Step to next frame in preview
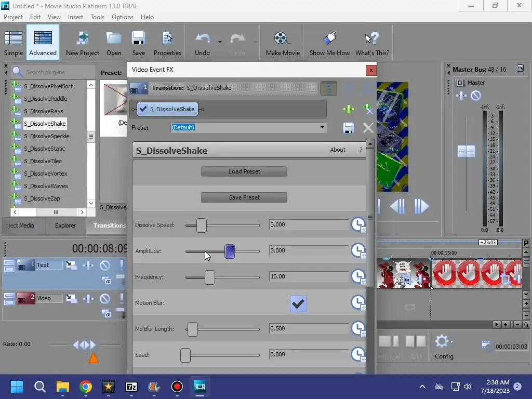 [421, 206]
